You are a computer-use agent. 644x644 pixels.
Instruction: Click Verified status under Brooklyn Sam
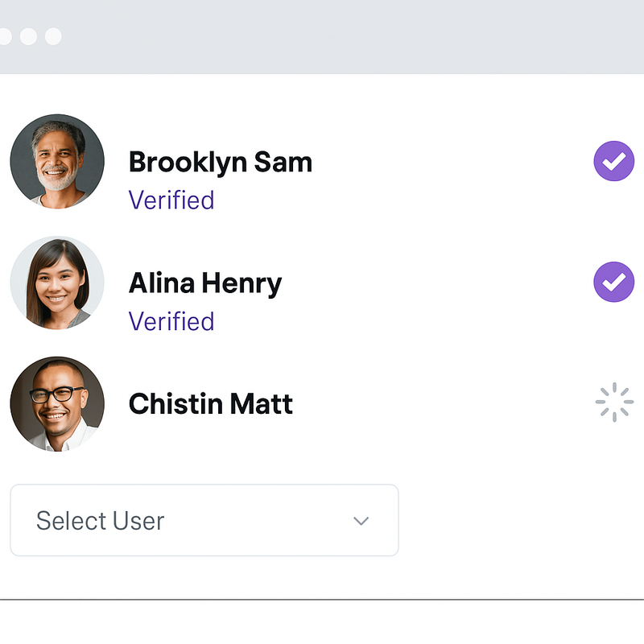point(171,200)
